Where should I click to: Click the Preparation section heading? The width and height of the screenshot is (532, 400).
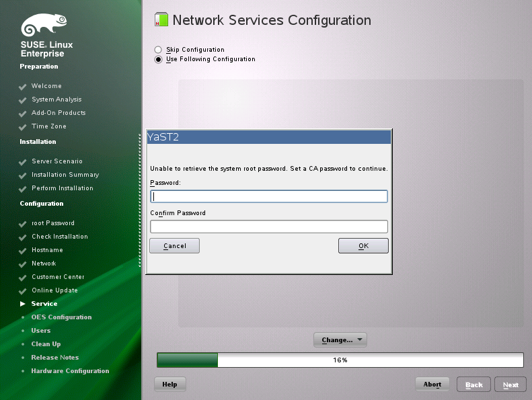point(39,67)
